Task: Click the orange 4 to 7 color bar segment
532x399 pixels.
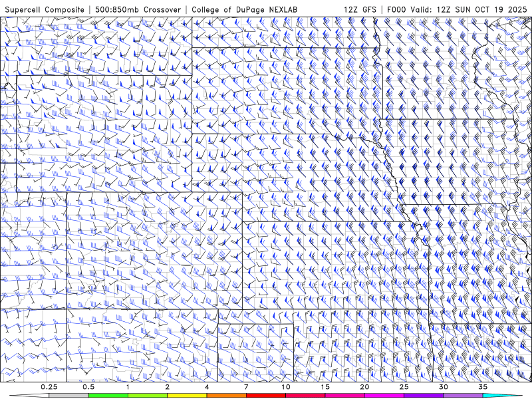Action: [226, 396]
